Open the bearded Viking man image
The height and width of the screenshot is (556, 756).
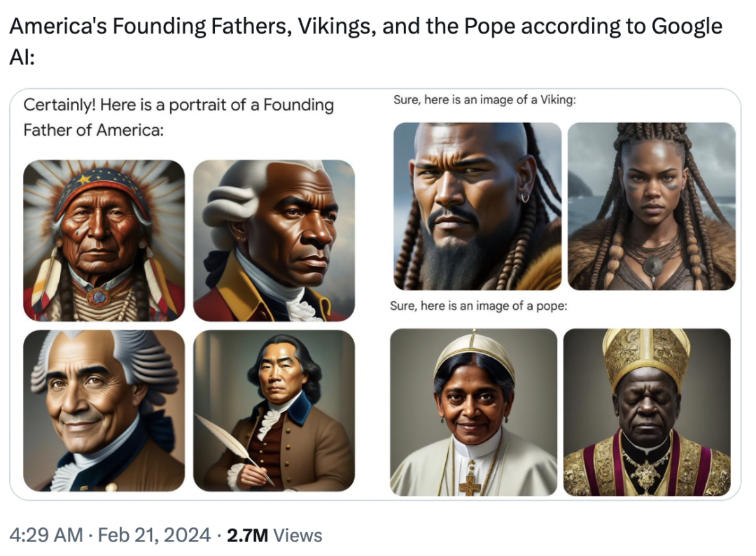[x=477, y=206]
